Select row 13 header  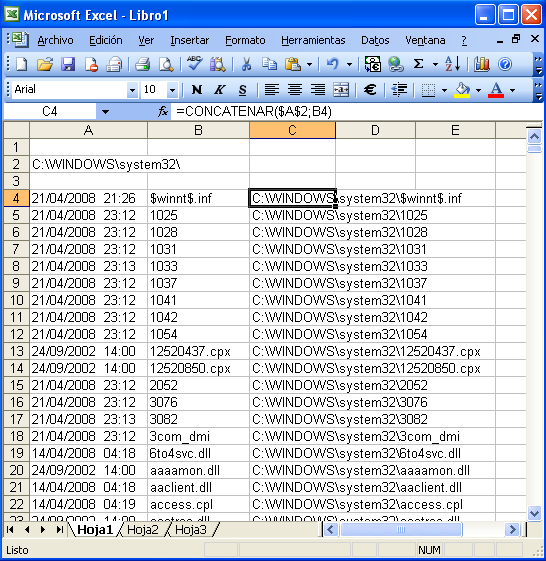[x=16, y=351]
